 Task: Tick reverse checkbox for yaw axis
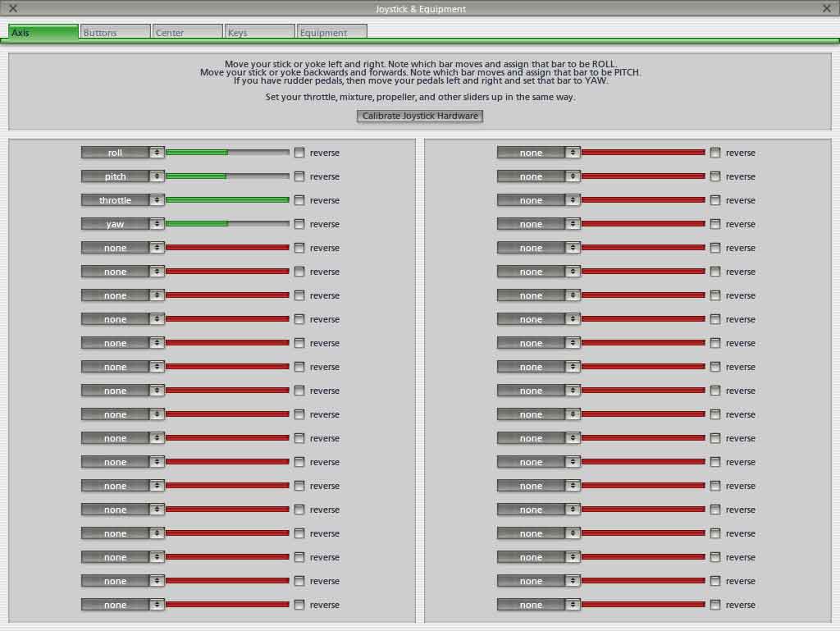pos(299,224)
